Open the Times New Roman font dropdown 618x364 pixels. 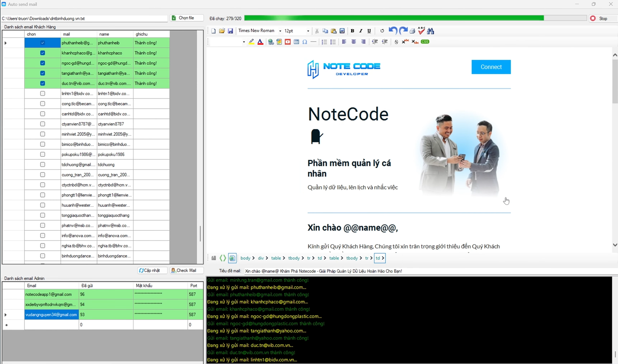280,31
